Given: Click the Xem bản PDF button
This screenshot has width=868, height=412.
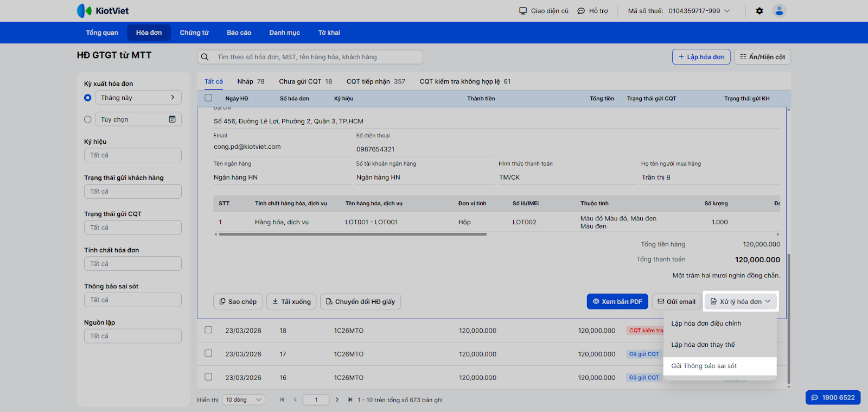Looking at the screenshot, I should 617,302.
